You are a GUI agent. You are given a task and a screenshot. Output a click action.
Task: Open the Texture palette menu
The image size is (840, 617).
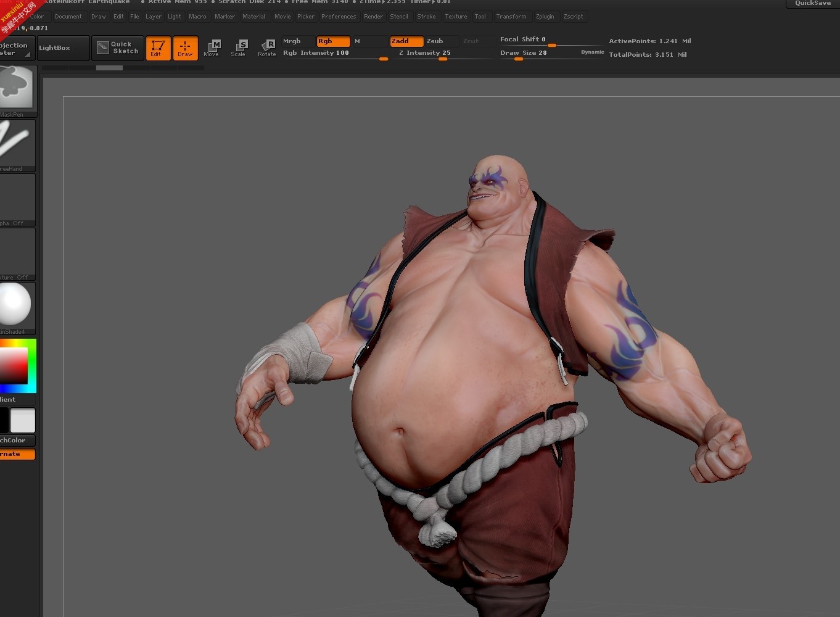tap(456, 17)
